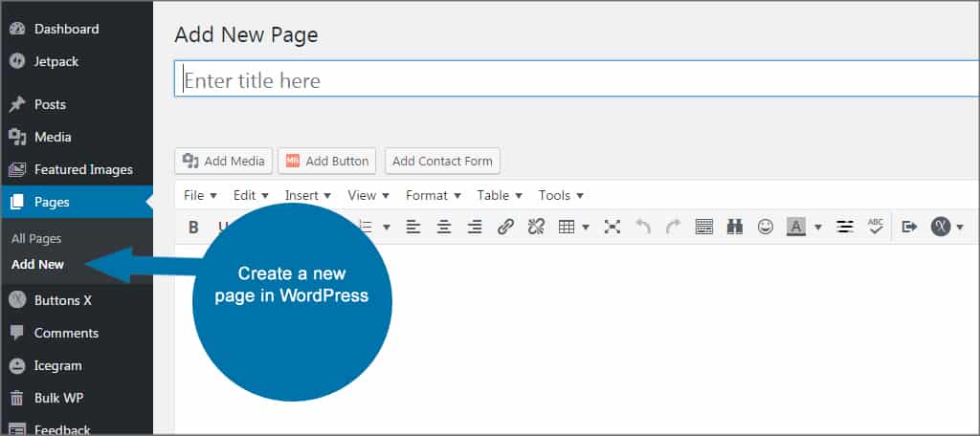Expand the text color dropdown arrow
Screen dimensions: 980x436
[817, 228]
